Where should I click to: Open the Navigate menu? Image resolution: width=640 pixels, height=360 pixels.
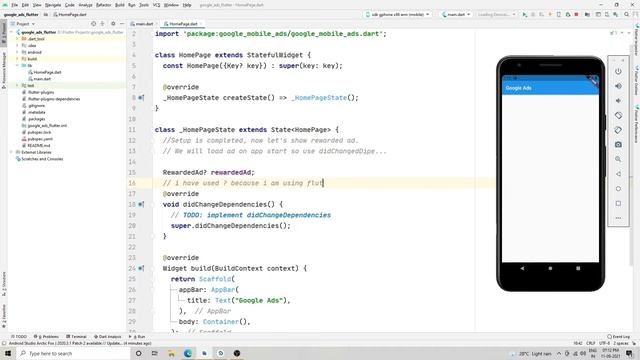(53, 5)
